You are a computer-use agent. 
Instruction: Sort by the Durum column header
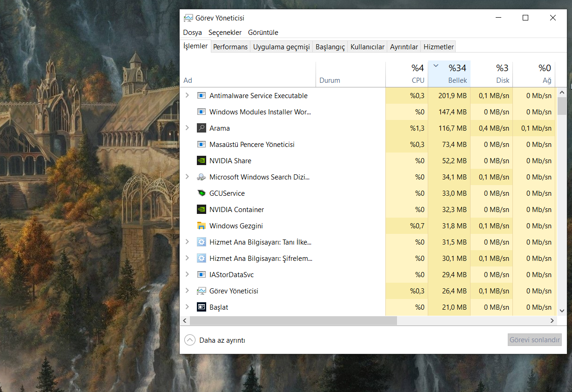coord(350,74)
